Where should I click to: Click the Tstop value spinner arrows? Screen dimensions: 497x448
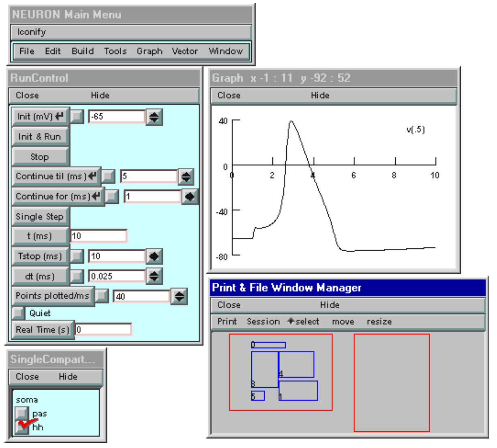pos(154,256)
